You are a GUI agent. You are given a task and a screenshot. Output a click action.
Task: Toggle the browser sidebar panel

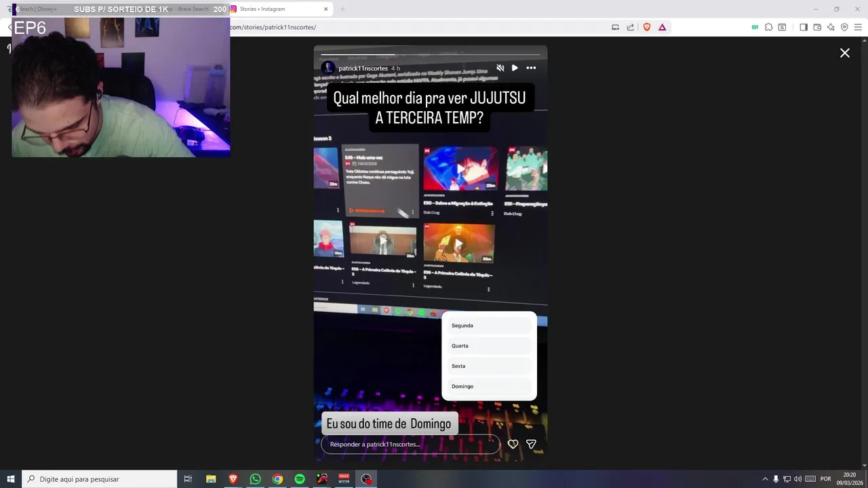point(804,27)
